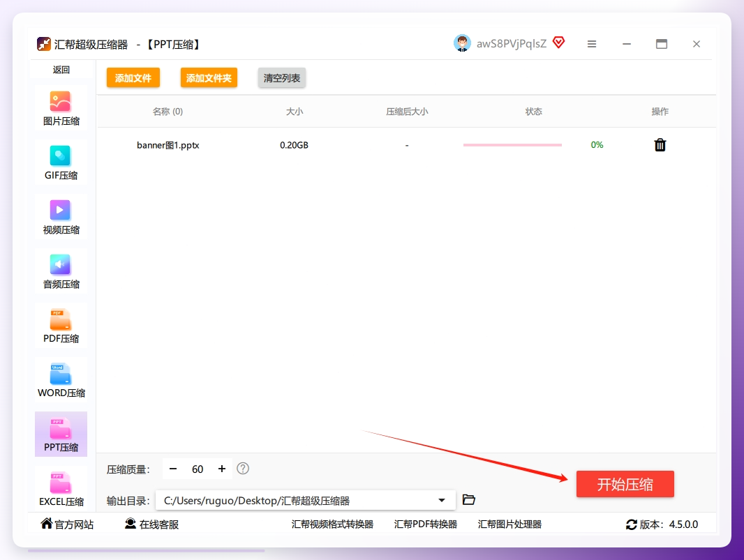Click the 名称 (0) column header

(168, 112)
